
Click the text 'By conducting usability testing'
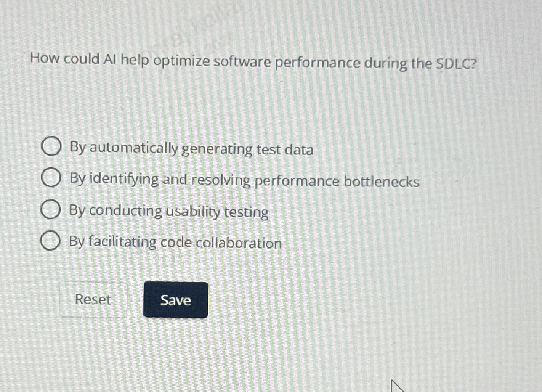coord(168,212)
